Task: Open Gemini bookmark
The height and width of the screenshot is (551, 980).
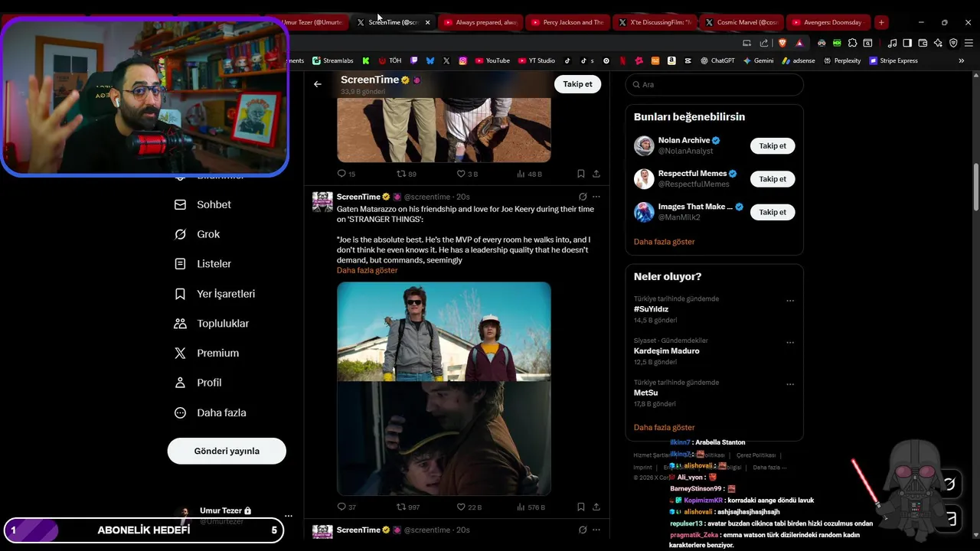Action: point(758,60)
